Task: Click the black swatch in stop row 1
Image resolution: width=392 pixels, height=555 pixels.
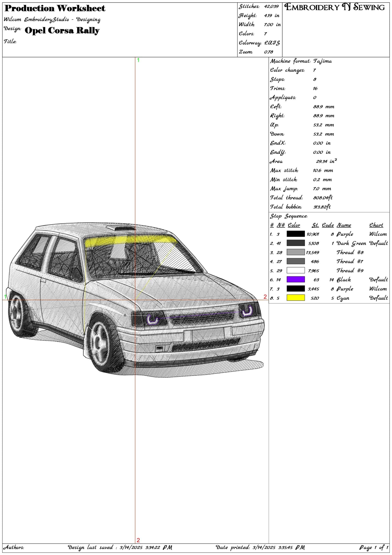Action: (x=296, y=234)
